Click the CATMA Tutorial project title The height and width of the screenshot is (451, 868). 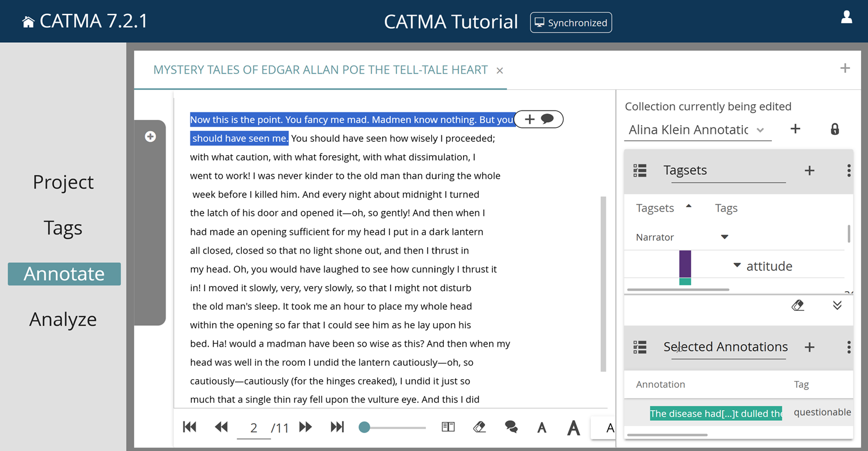(x=451, y=22)
